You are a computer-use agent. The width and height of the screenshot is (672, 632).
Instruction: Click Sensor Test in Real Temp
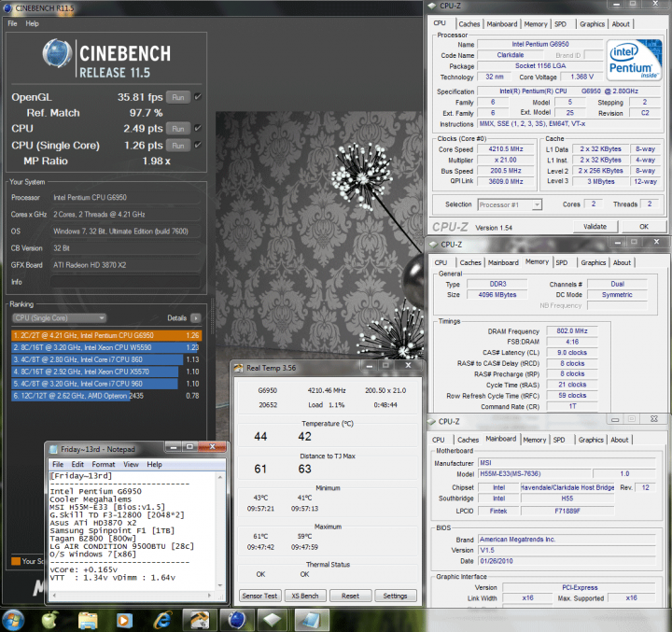pyautogui.click(x=259, y=596)
